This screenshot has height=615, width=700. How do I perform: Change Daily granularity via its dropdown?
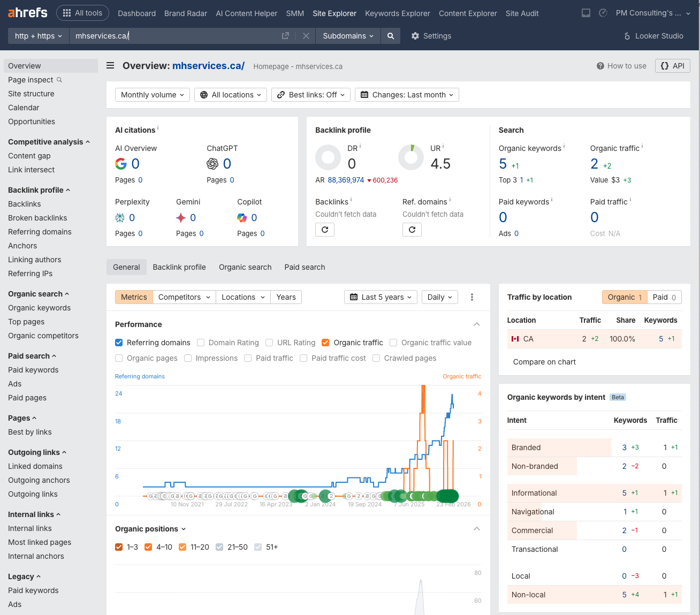click(439, 297)
